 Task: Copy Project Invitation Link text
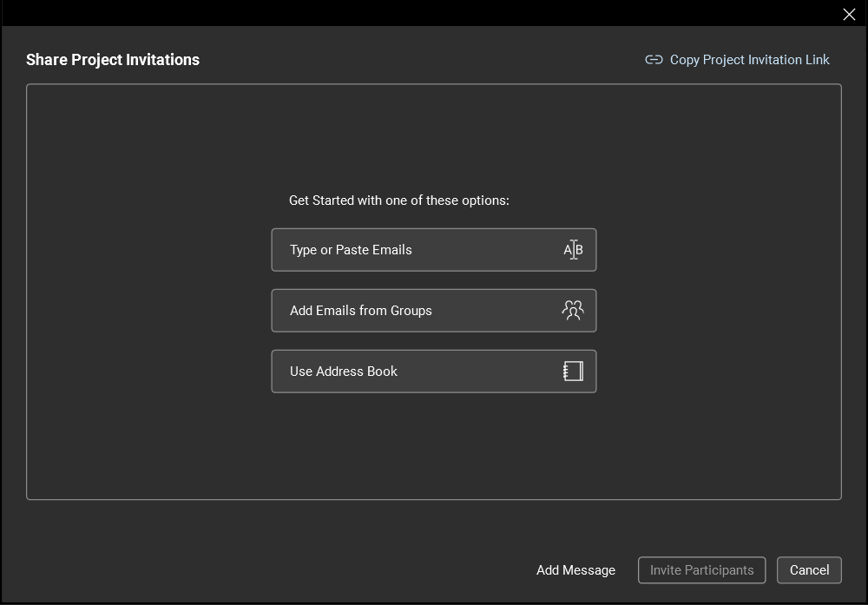coord(749,60)
